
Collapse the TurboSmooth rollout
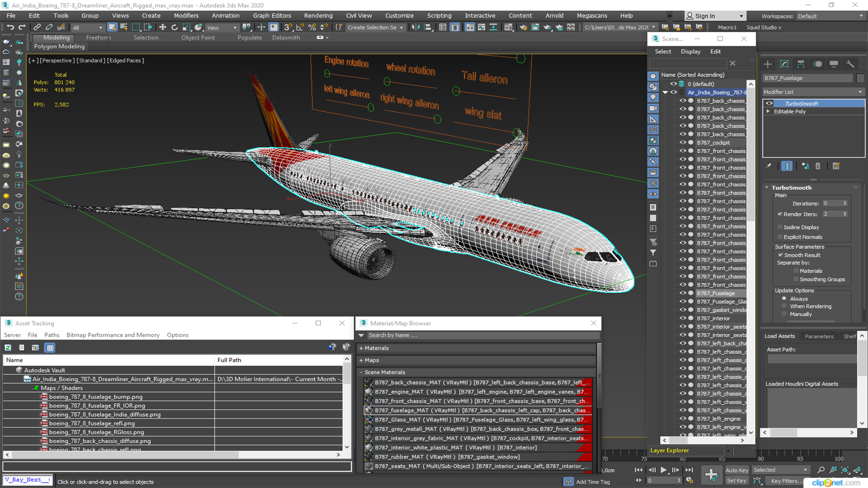click(x=767, y=188)
